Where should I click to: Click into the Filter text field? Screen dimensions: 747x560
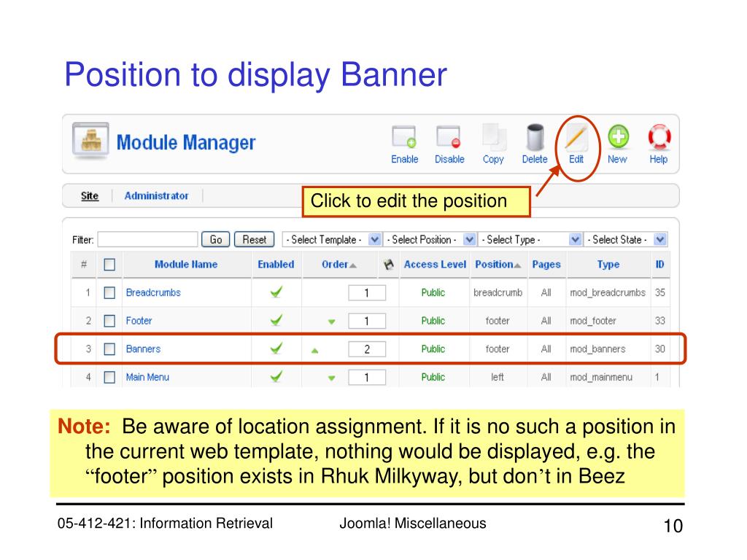point(147,239)
